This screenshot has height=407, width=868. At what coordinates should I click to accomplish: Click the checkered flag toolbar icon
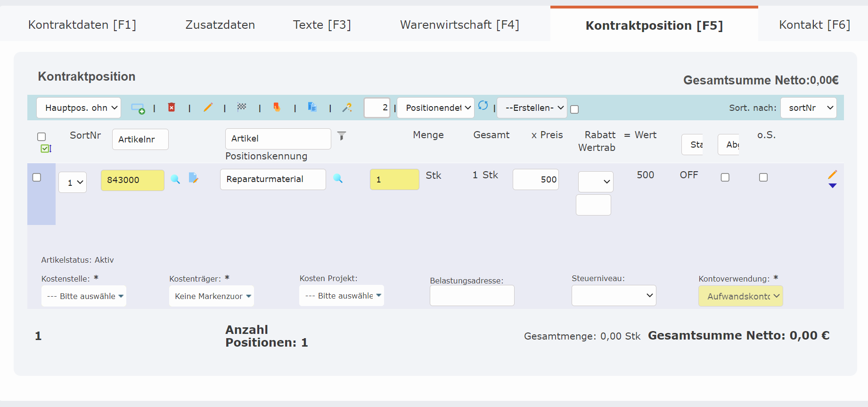[x=242, y=107]
